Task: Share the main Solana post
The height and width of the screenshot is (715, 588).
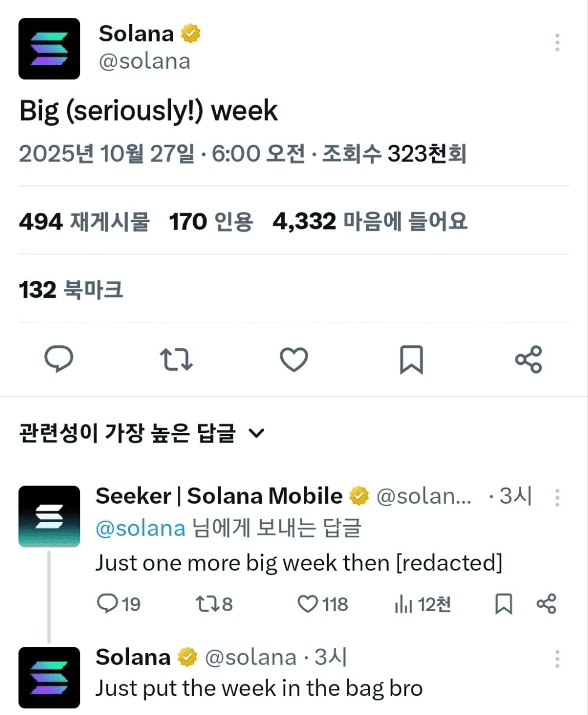Action: pyautogui.click(x=528, y=359)
